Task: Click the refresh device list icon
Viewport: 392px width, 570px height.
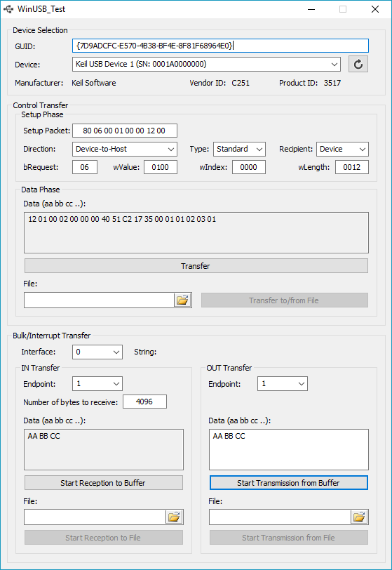Action: (x=358, y=65)
